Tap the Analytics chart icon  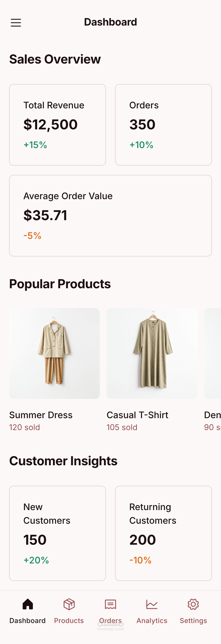[x=152, y=604]
